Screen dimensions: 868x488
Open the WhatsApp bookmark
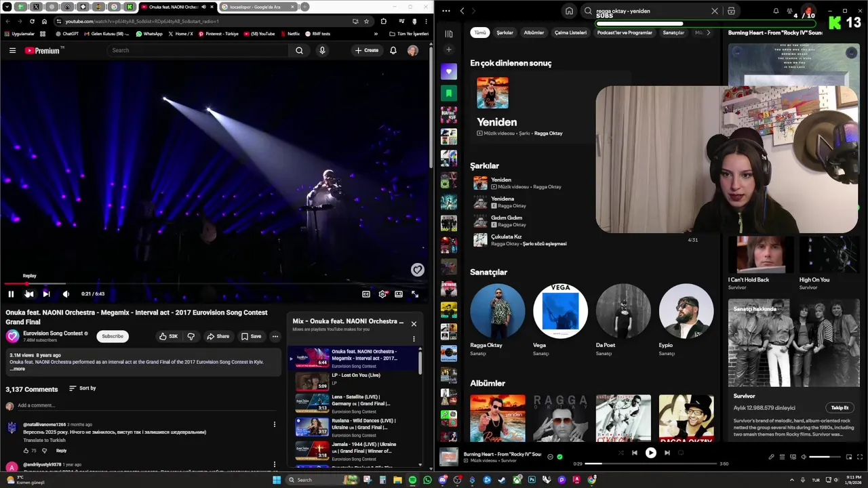coord(149,34)
